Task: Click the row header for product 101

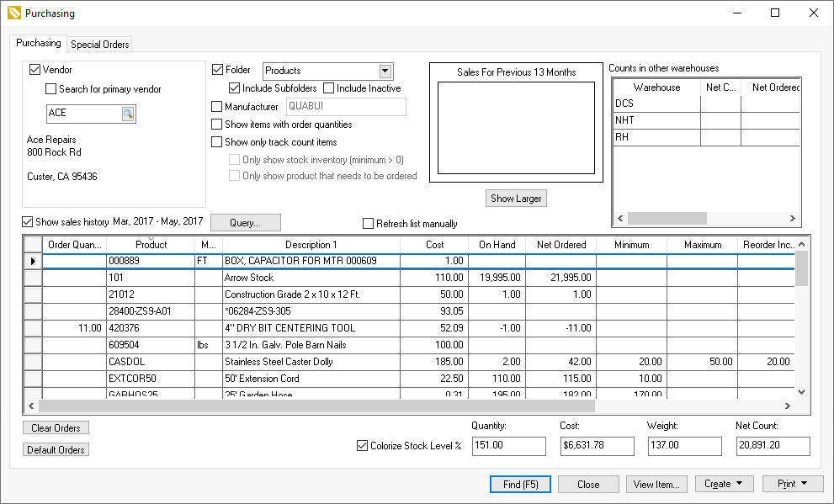Action: (33, 278)
